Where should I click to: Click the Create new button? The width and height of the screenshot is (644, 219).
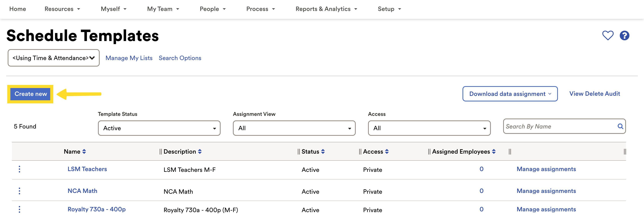coord(30,94)
